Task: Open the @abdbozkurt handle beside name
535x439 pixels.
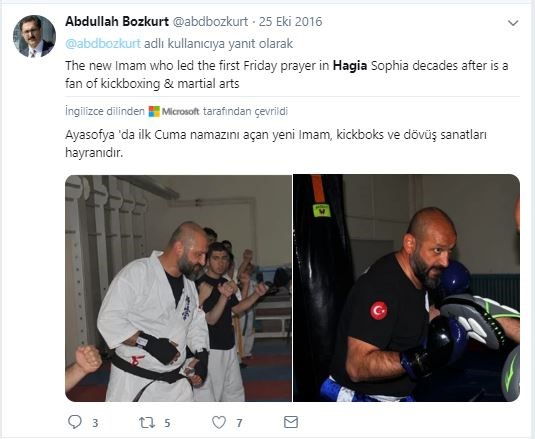Action: pos(211,21)
